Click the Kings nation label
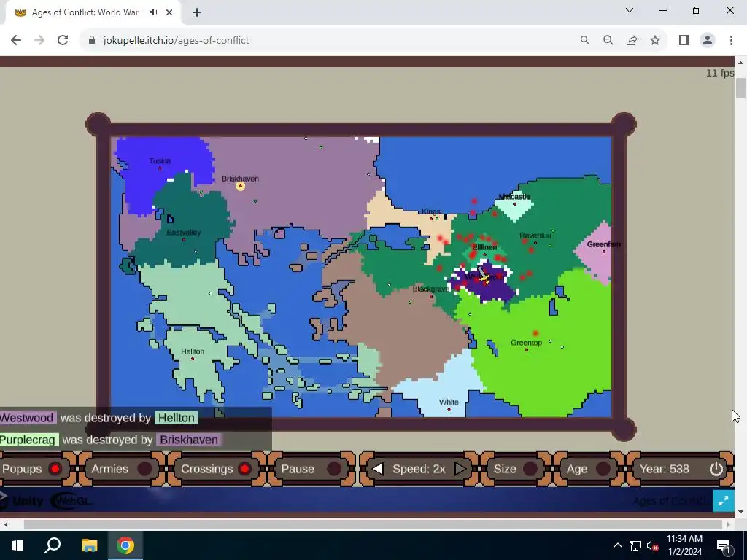This screenshot has width=747, height=560. tap(430, 212)
